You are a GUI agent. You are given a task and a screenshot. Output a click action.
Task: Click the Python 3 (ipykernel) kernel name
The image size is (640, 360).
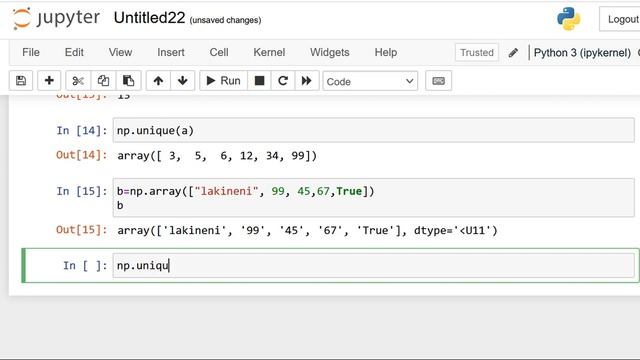tap(582, 53)
